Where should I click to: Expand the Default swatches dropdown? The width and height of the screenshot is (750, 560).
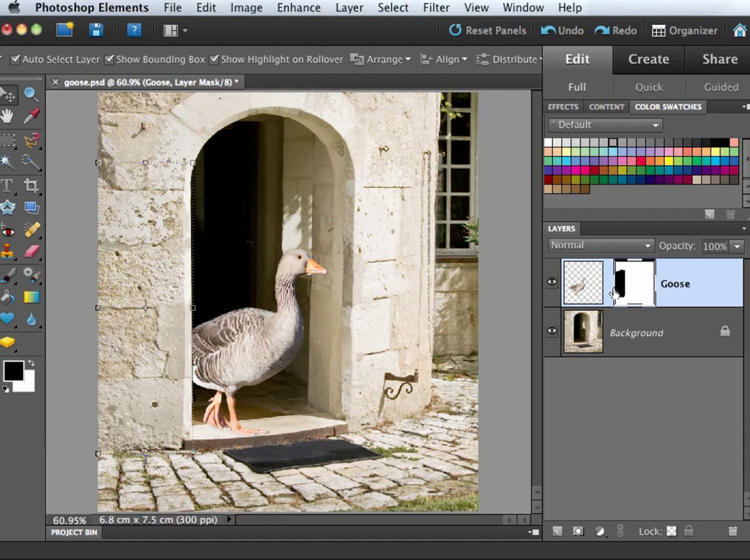coord(605,125)
